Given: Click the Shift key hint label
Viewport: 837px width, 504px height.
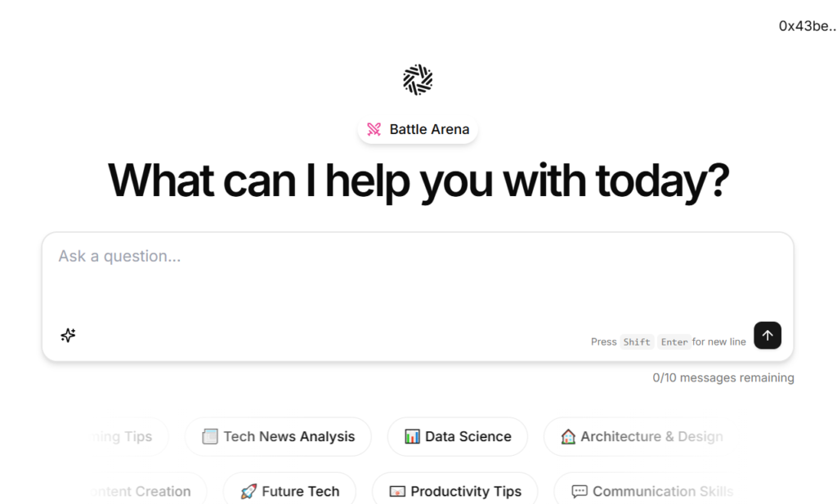Looking at the screenshot, I should pyautogui.click(x=637, y=342).
